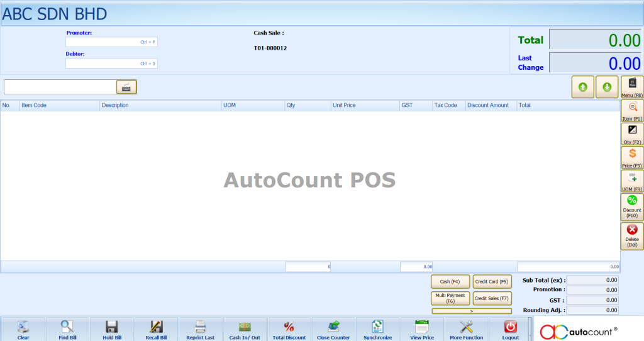The height and width of the screenshot is (341, 644).
Task: Move selection down with green down arrow
Action: (x=607, y=87)
